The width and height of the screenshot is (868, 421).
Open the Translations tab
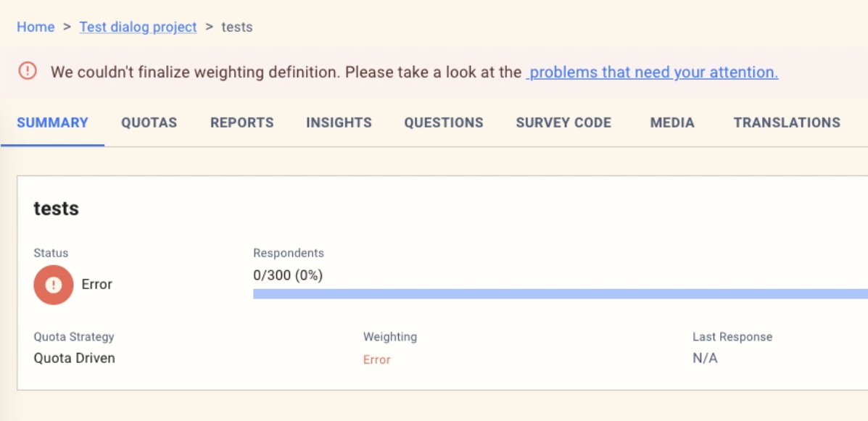pos(787,123)
